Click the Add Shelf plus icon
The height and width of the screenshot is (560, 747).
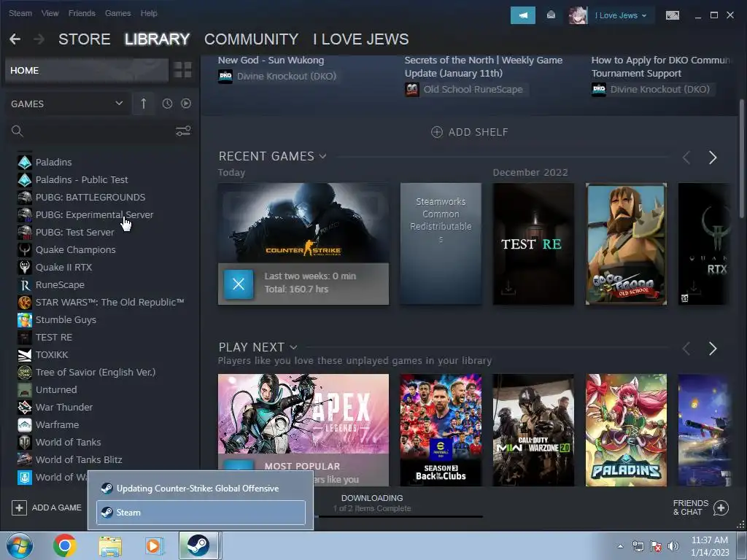tap(437, 132)
